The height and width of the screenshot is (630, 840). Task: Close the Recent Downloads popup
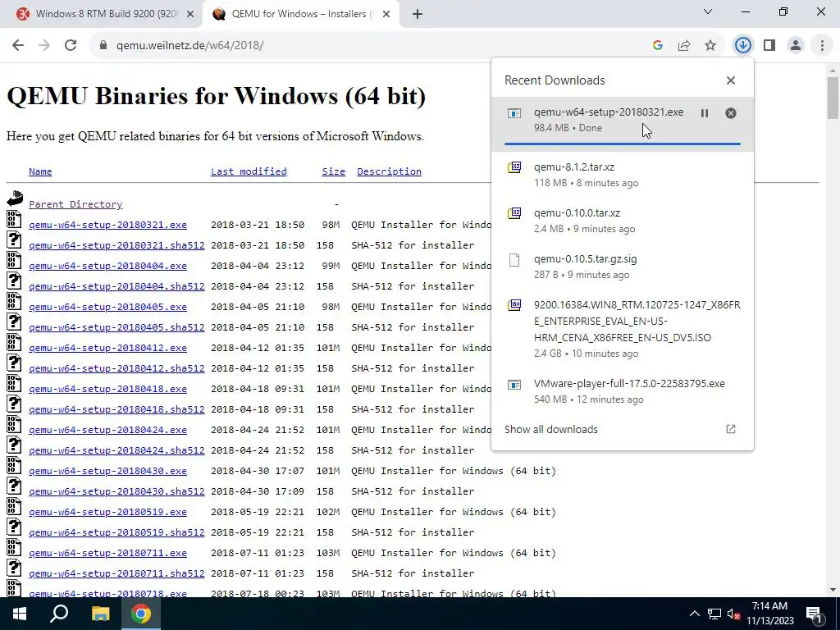point(731,80)
